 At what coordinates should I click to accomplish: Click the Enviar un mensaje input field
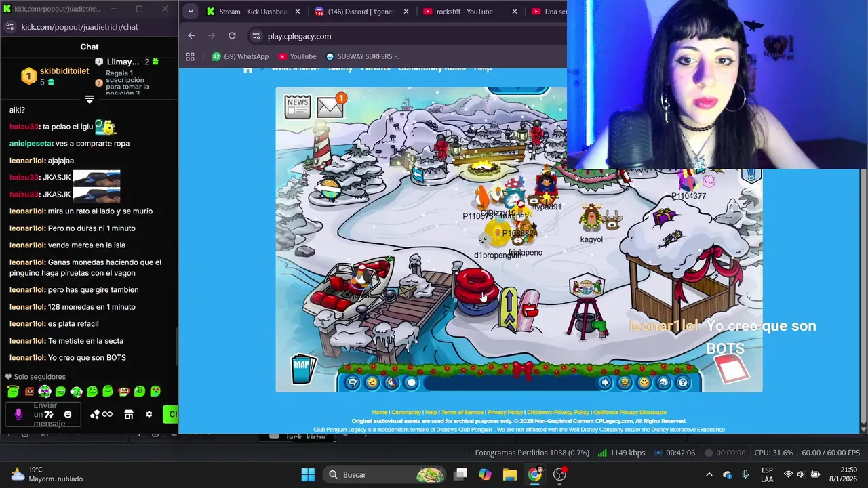pos(43,414)
